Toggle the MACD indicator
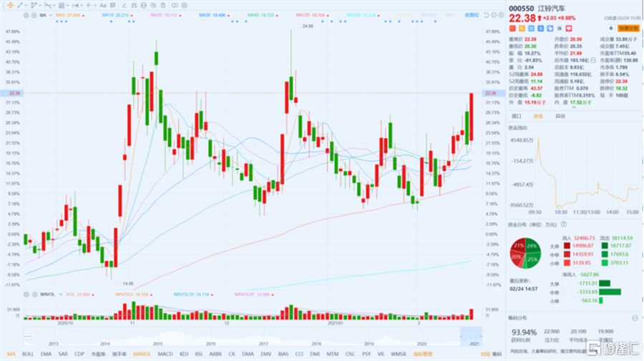Screen dimensions: 644x361 coord(165,354)
